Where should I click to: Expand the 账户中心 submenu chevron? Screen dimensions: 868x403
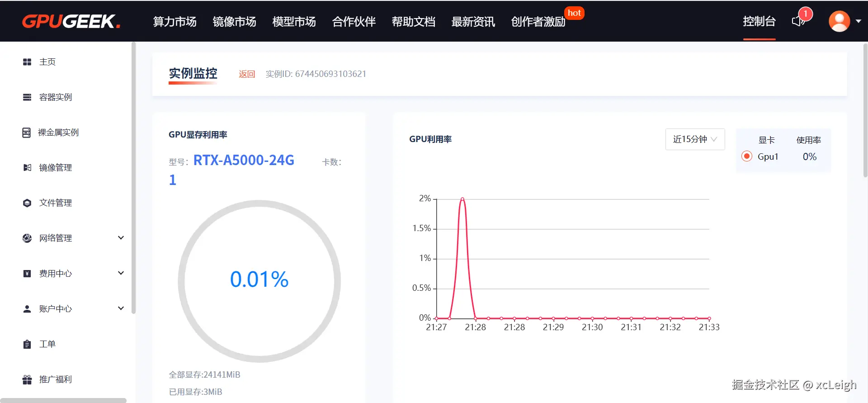click(x=121, y=308)
